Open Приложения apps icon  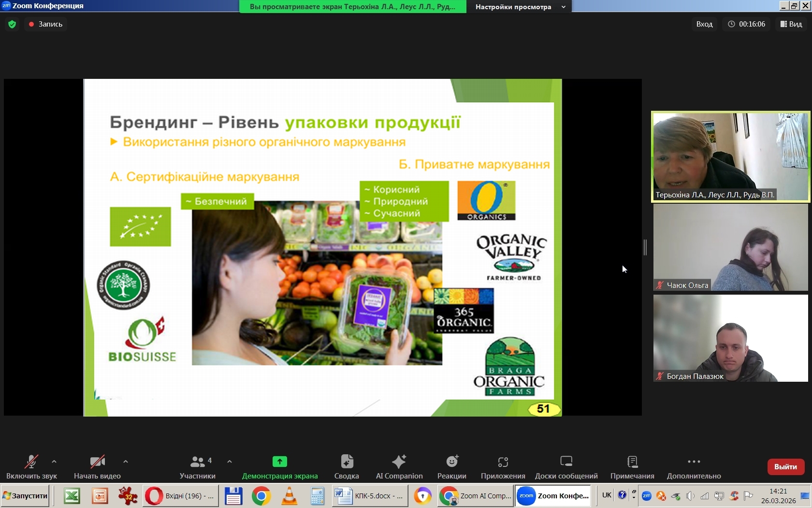503,462
